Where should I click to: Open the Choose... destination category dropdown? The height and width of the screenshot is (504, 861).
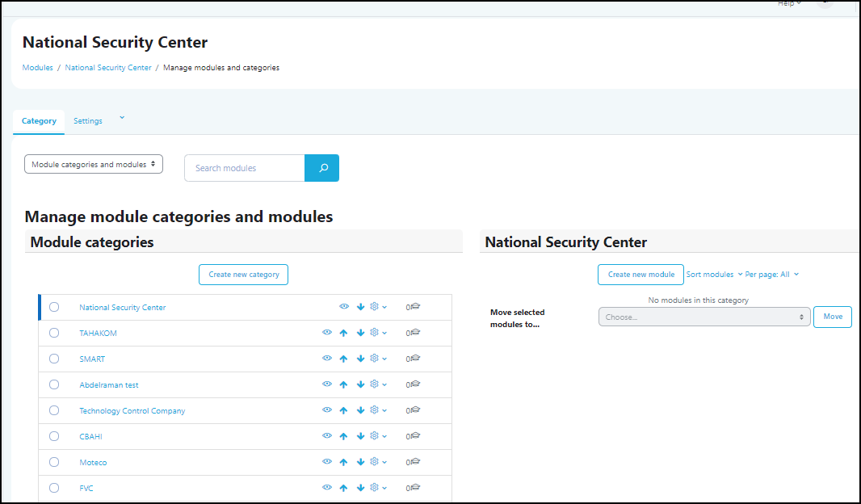pyautogui.click(x=704, y=317)
